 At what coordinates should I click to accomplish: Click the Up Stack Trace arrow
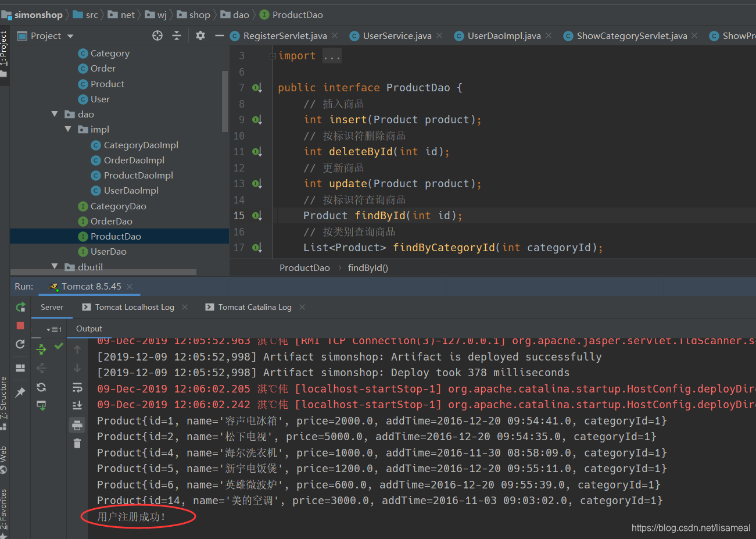click(x=77, y=349)
